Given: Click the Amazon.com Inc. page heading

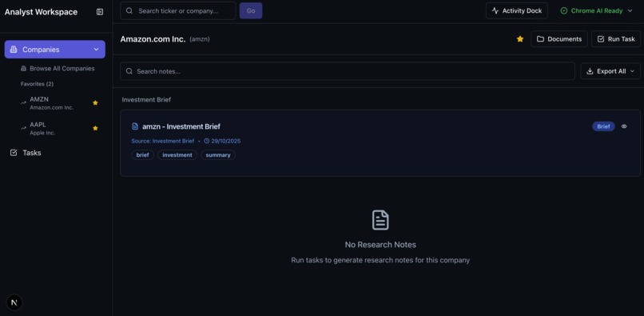Looking at the screenshot, I should (x=153, y=39).
